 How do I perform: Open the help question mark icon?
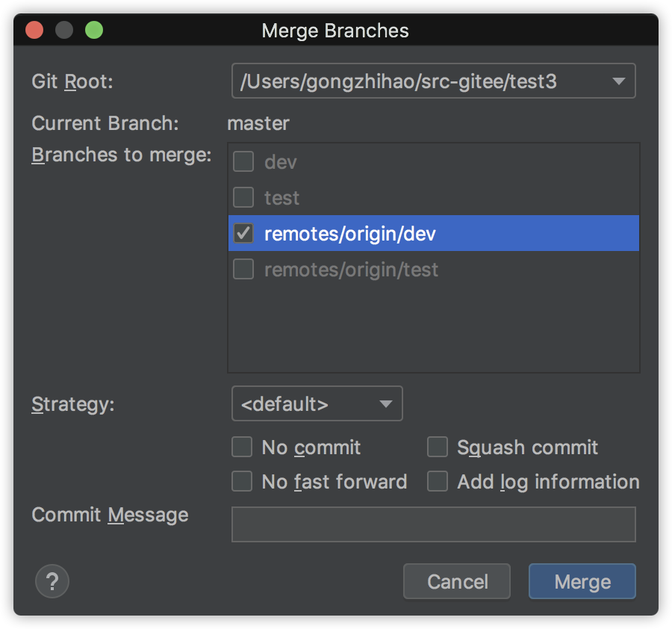[x=52, y=581]
